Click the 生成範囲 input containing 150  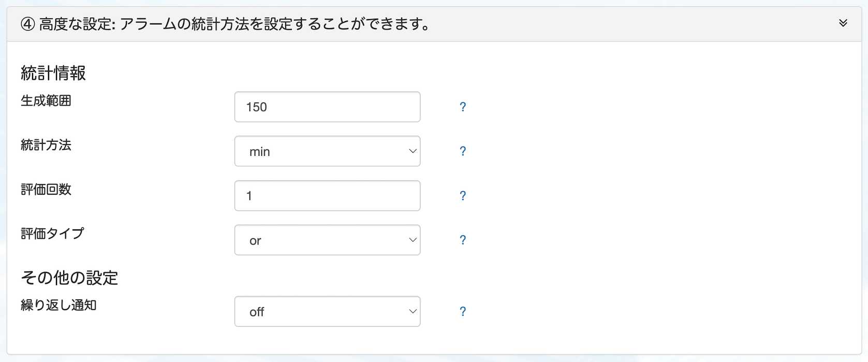pos(327,107)
